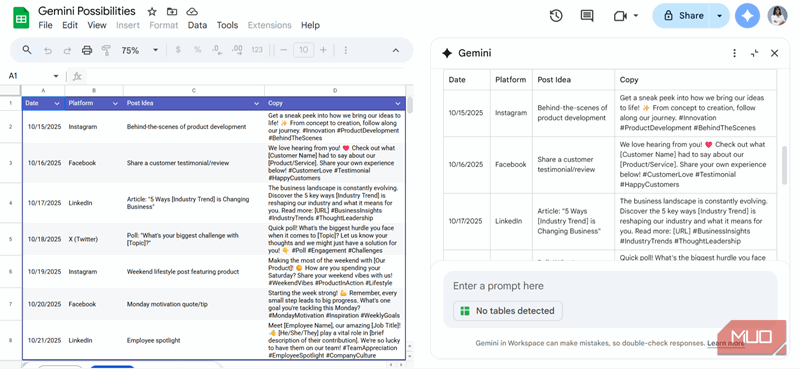800x369 pixels.
Task: Select column A header
Action: 43,90
